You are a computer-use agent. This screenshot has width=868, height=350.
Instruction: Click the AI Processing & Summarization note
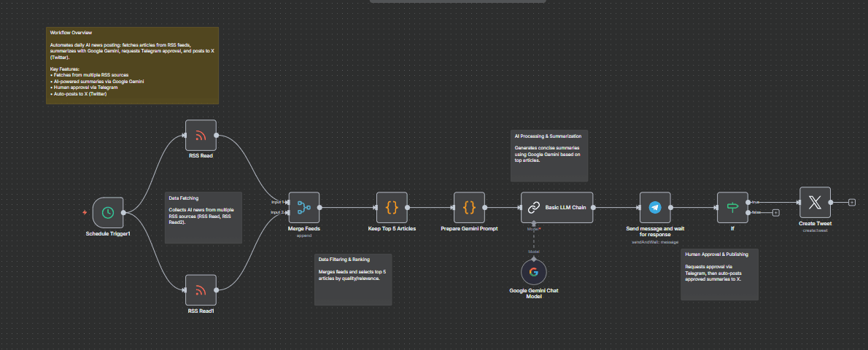[549, 156]
